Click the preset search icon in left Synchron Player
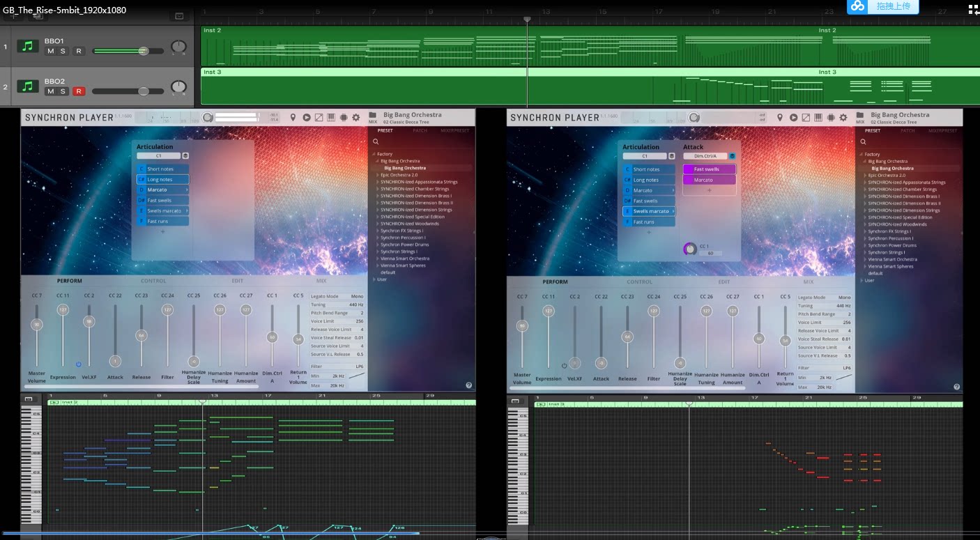 point(376,141)
